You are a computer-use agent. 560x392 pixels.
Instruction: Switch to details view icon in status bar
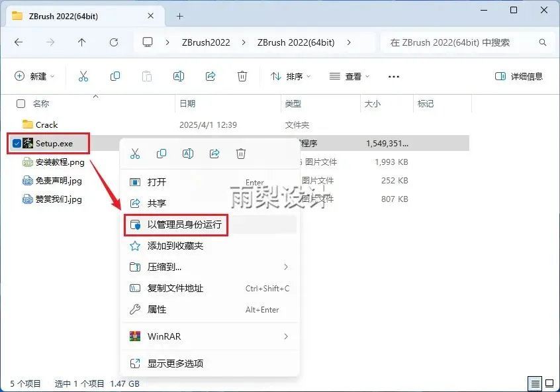click(x=535, y=384)
